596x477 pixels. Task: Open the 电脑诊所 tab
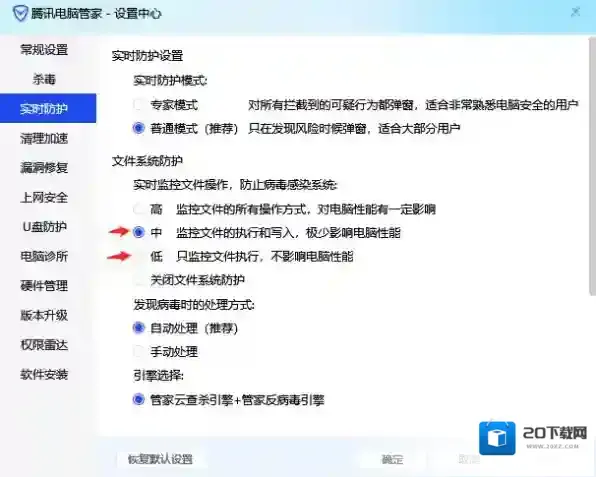[x=44, y=256]
